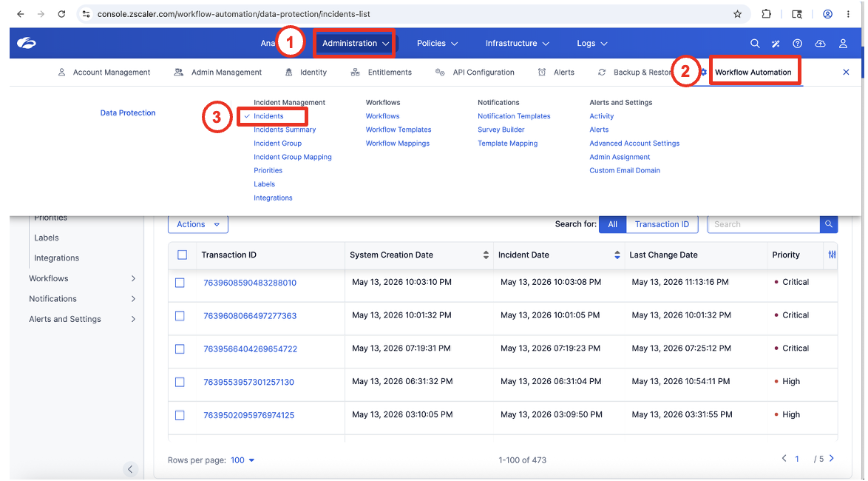Check the row for transaction 7639553957301257130
This screenshot has height=481, width=868.
180,382
